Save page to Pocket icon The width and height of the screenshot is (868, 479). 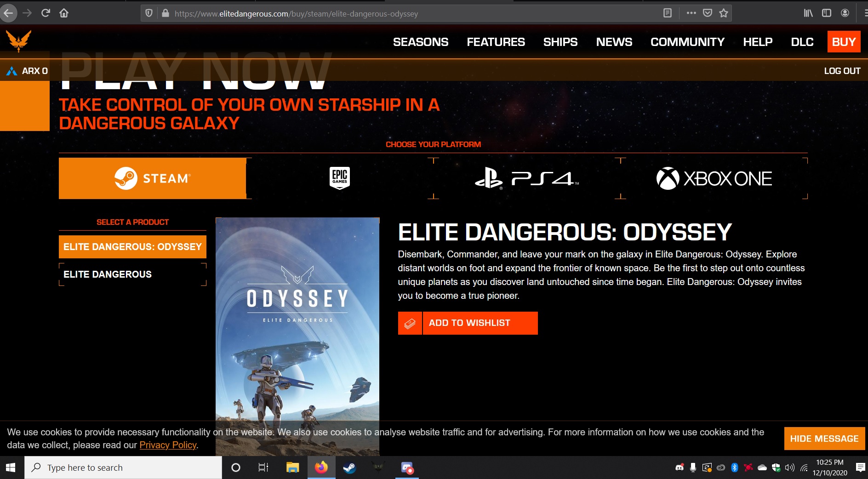[x=708, y=13]
